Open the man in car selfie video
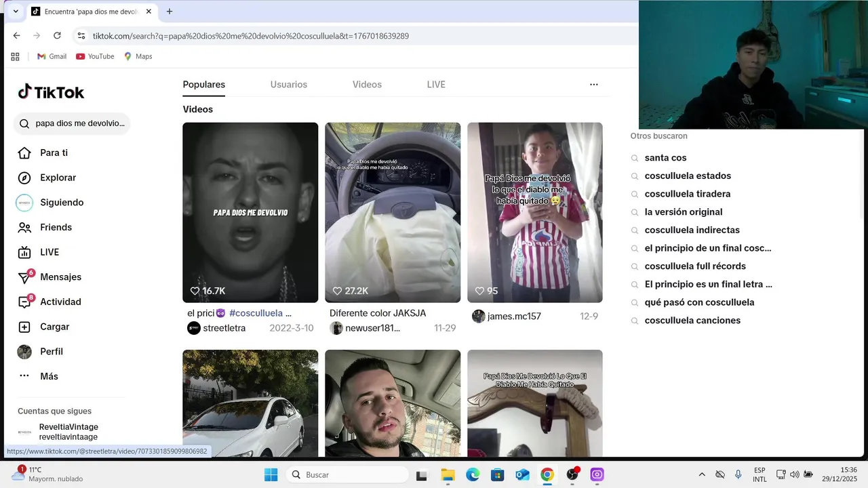This screenshot has width=868, height=488. coord(393,403)
